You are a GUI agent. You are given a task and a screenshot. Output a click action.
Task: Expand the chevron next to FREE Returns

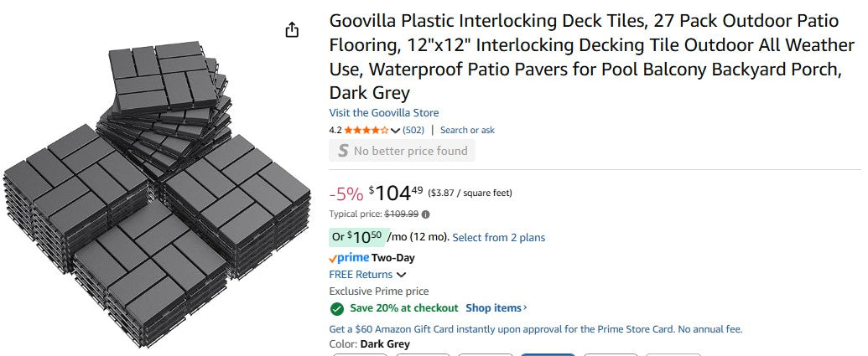(x=402, y=275)
